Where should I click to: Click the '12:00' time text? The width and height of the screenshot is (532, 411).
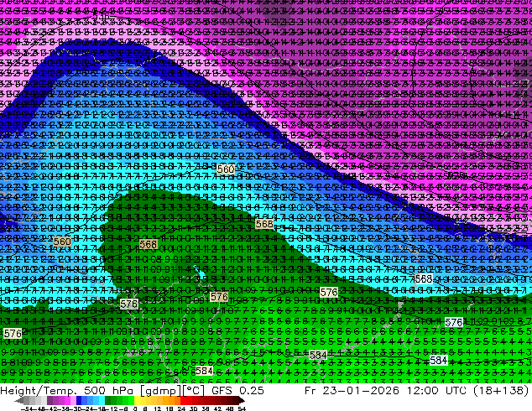[423, 391]
